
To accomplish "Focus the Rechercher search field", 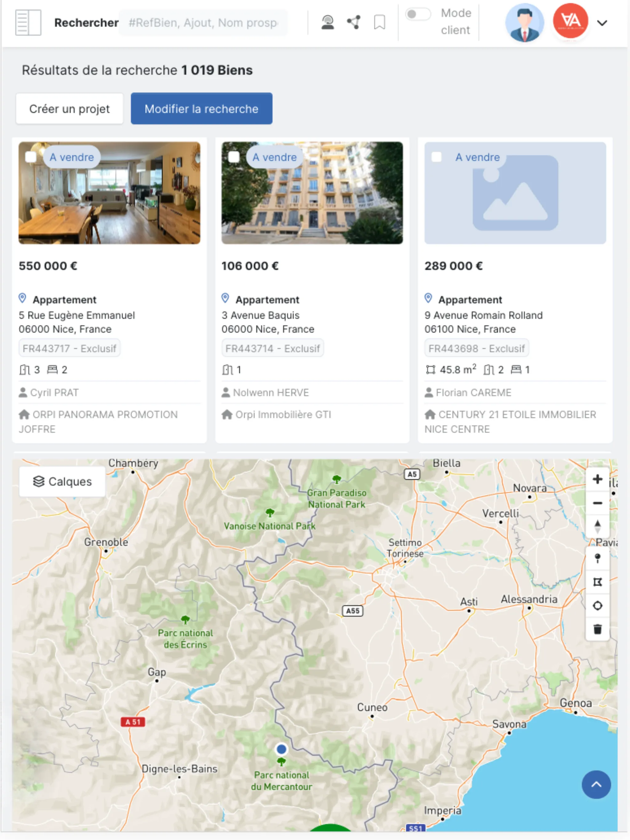I will 203,23.
